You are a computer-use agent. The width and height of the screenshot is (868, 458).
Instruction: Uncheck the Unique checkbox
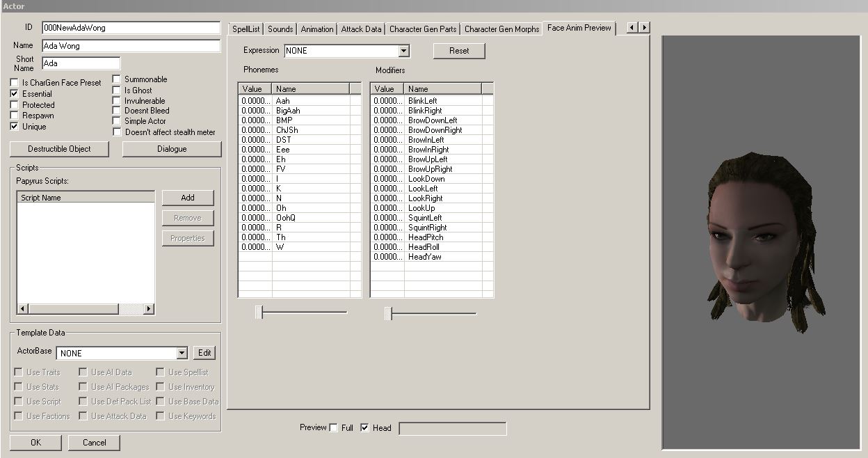point(14,127)
